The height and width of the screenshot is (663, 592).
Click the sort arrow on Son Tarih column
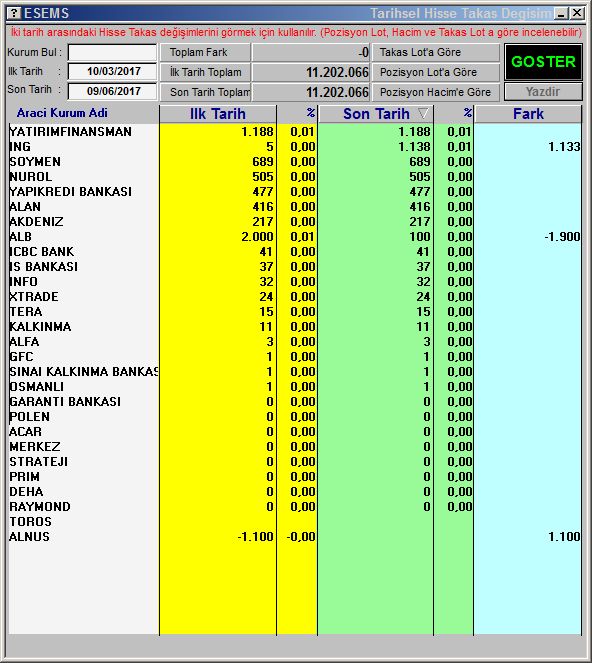pyautogui.click(x=422, y=113)
